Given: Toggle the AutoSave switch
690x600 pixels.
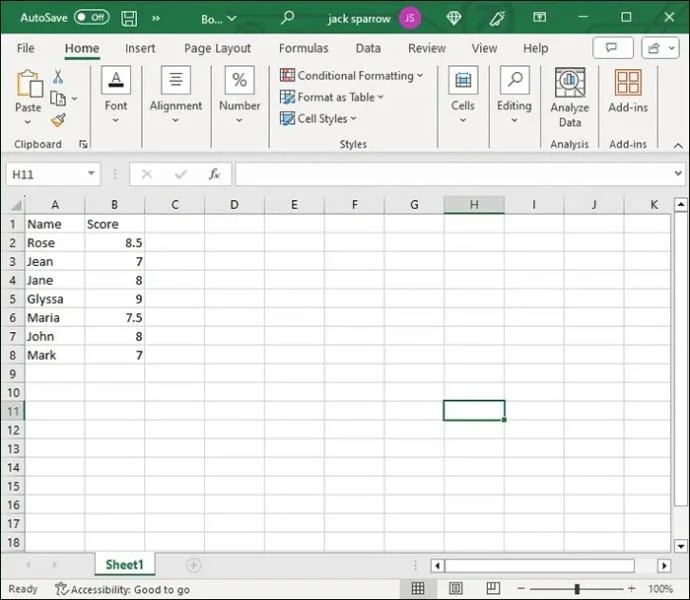Looking at the screenshot, I should 92,18.
